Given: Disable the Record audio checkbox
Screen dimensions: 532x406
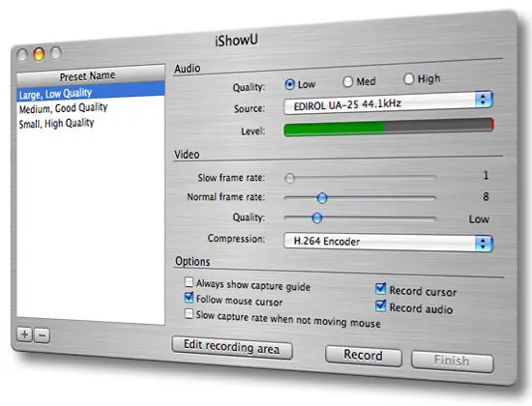Looking at the screenshot, I should pos(381,305).
